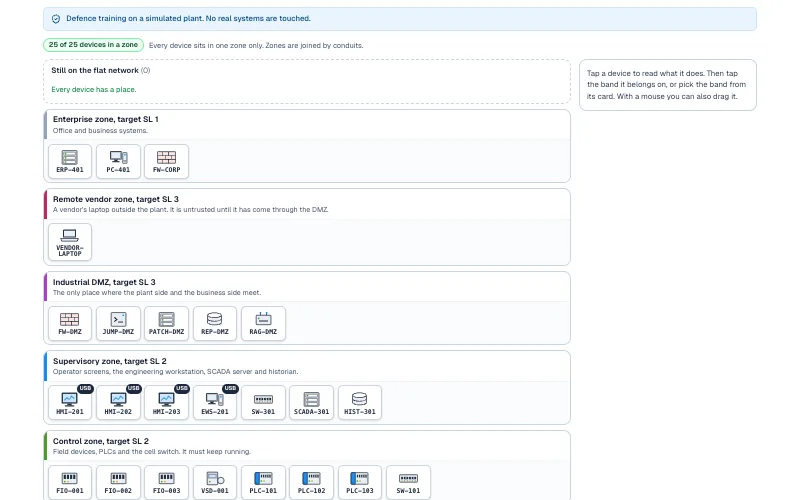Tap the HMI-201 operator screen
This screenshot has width=800, height=500.
(x=70, y=403)
